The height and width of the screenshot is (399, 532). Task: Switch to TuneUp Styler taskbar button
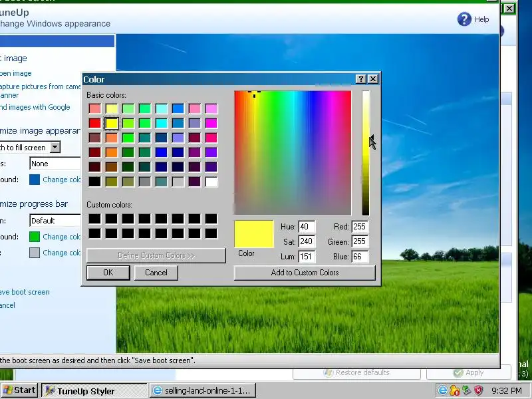click(x=94, y=390)
